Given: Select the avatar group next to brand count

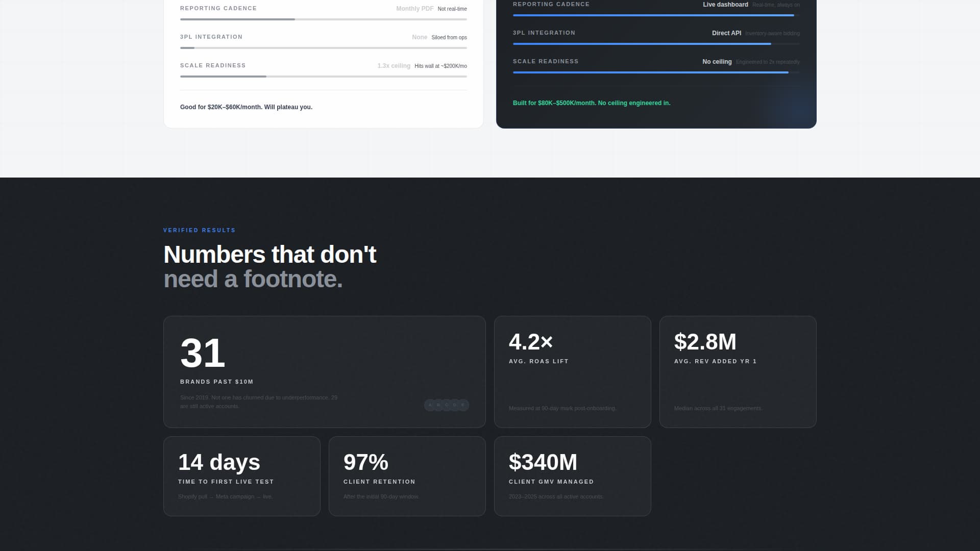Looking at the screenshot, I should click(447, 405).
